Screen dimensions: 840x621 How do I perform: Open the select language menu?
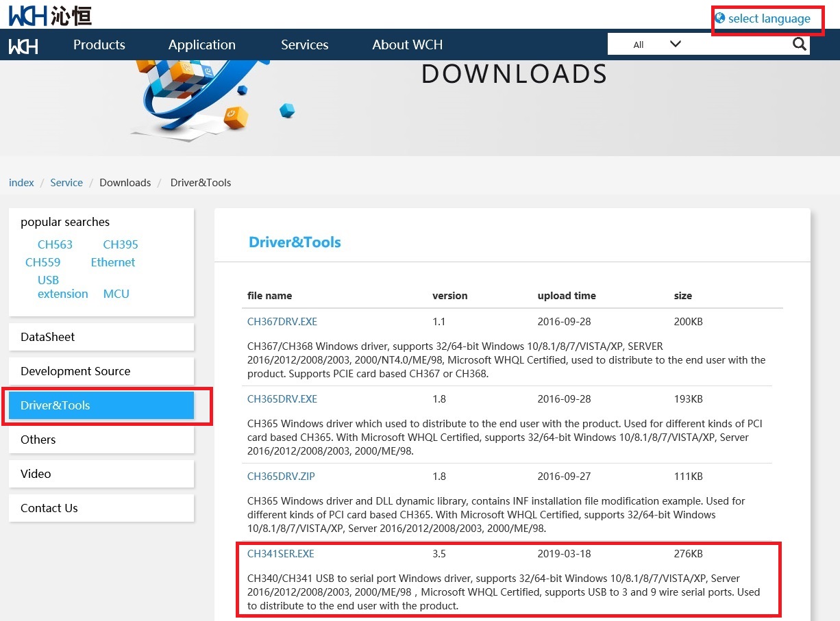pos(769,18)
